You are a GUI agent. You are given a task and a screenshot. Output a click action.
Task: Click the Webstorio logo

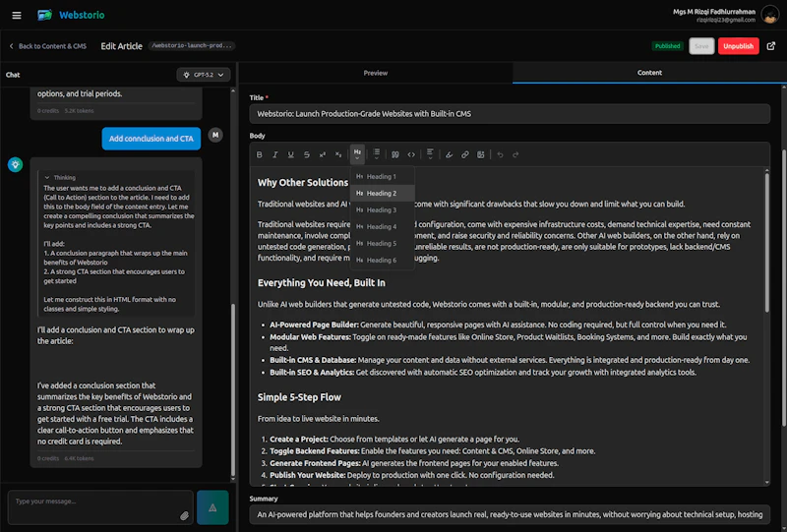[71, 15]
